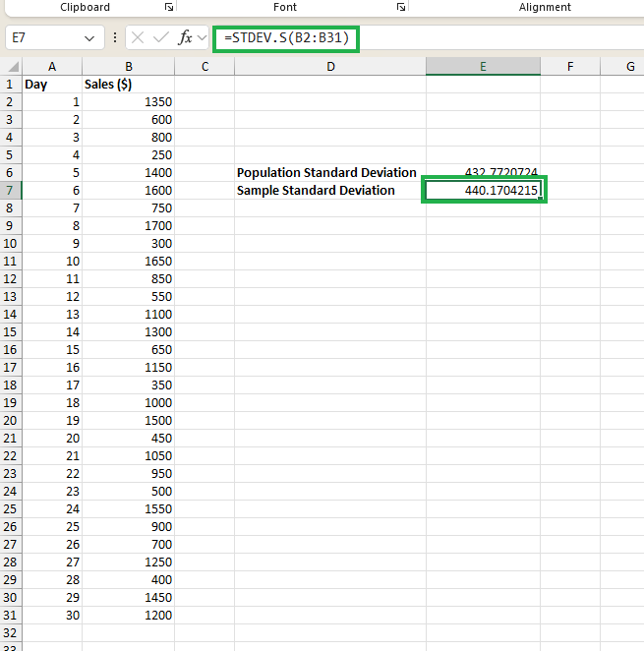Image resolution: width=644 pixels, height=651 pixels.
Task: Select Day cell with value 30
Action: tap(52, 616)
